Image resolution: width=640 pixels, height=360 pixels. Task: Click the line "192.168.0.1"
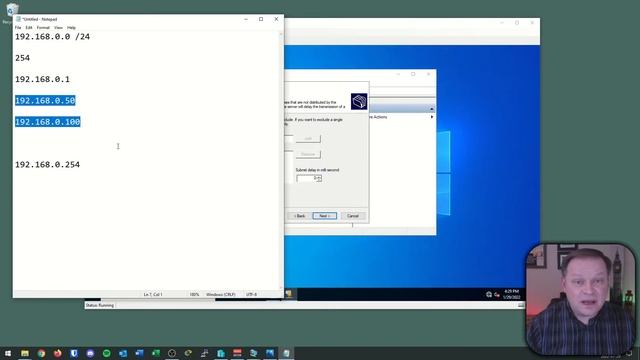click(x=42, y=79)
